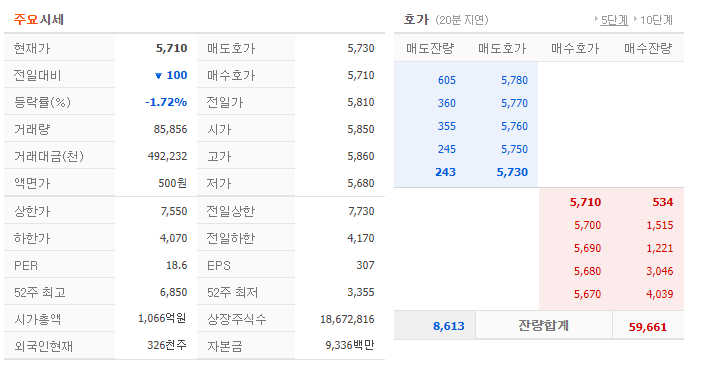The height and width of the screenshot is (368, 703).
Task: Click the 호가 panel title
Action: pyautogui.click(x=416, y=19)
